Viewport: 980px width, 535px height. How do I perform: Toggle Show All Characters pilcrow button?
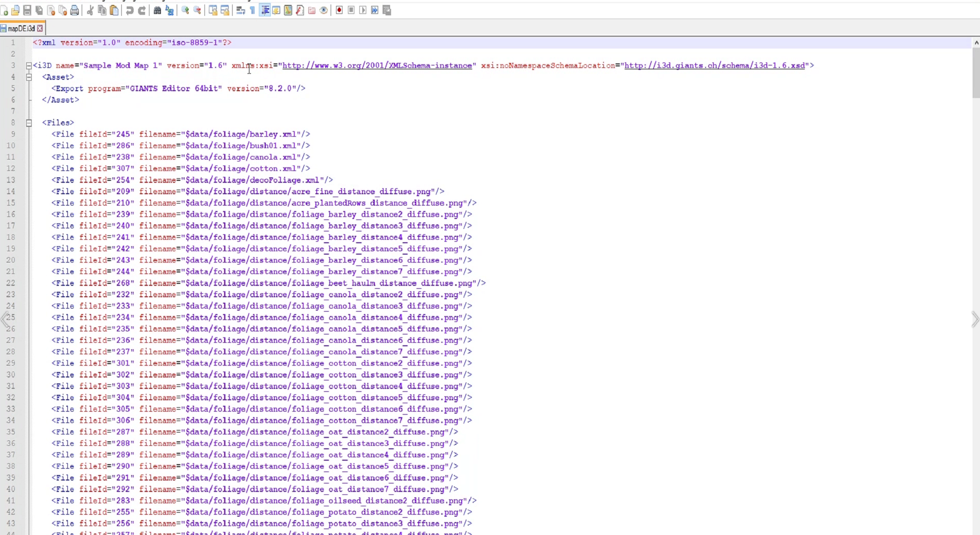[252, 10]
